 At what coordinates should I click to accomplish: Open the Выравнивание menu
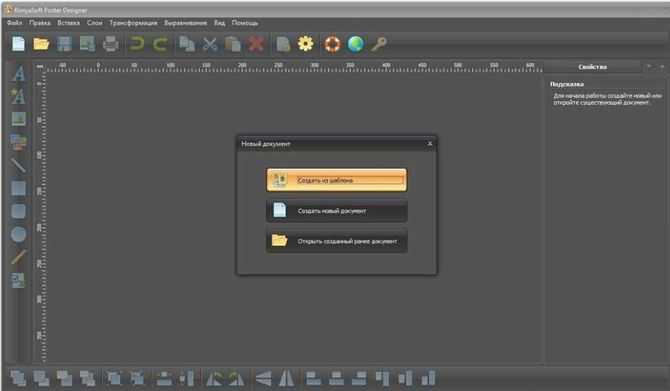[x=185, y=23]
